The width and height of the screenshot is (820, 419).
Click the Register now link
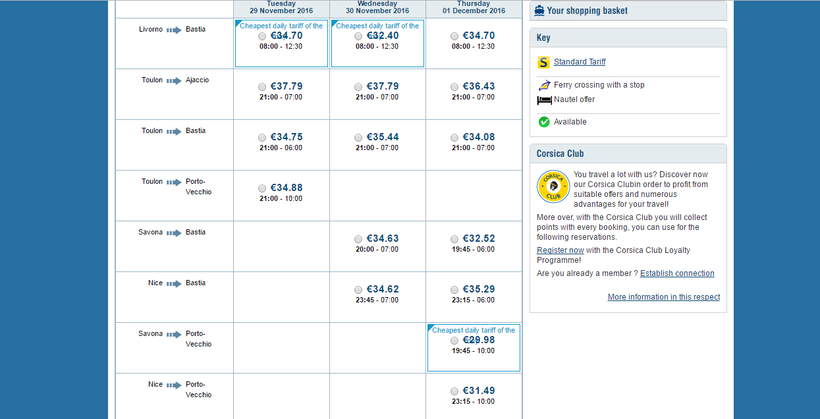[x=560, y=250]
